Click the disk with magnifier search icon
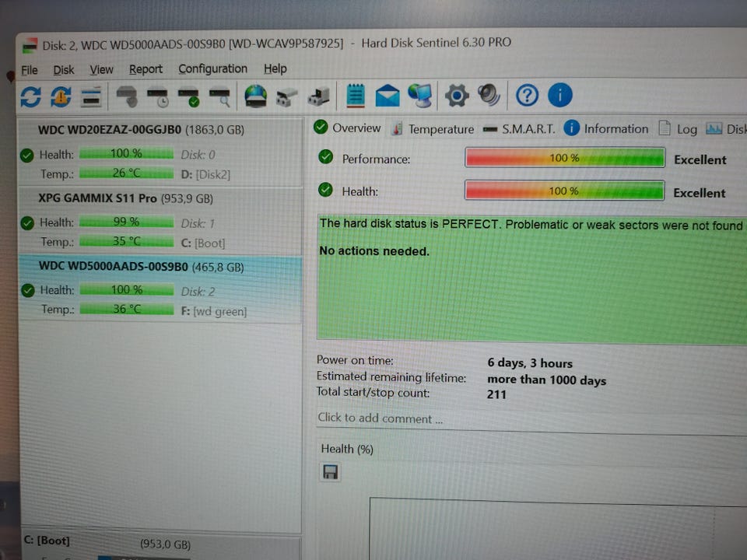The image size is (747, 560). 219,98
